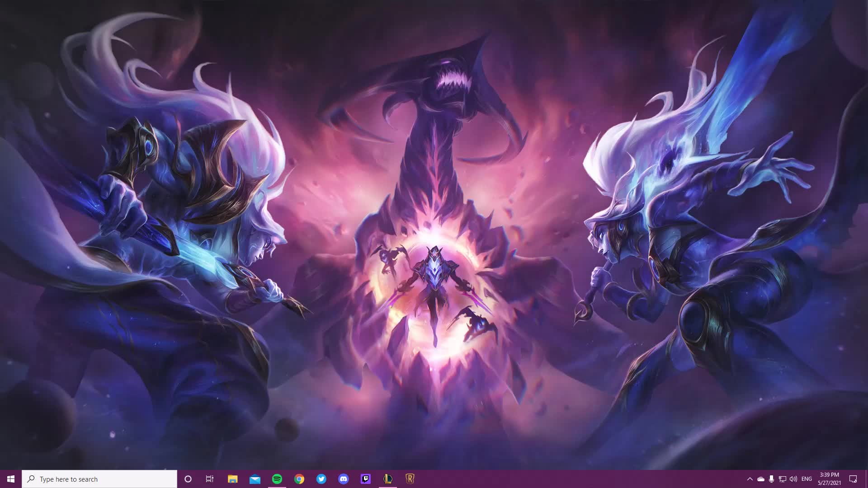Click the microphone tray icon
The height and width of the screenshot is (488, 868).
[x=771, y=479]
